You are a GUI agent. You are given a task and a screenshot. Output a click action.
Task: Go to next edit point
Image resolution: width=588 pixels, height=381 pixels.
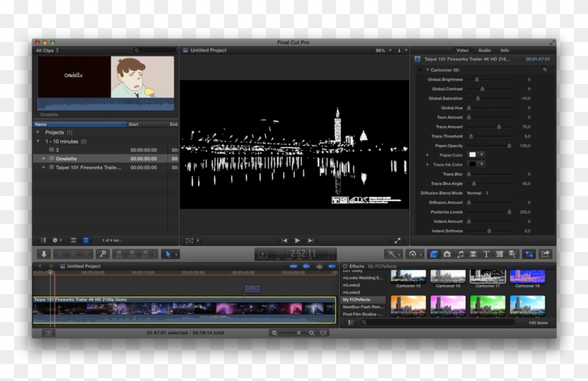point(311,241)
